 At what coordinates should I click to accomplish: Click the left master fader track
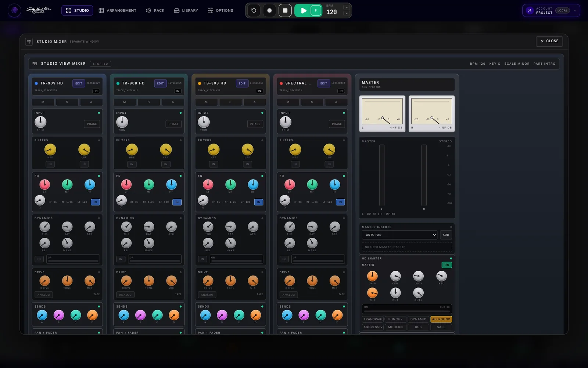pos(382,175)
